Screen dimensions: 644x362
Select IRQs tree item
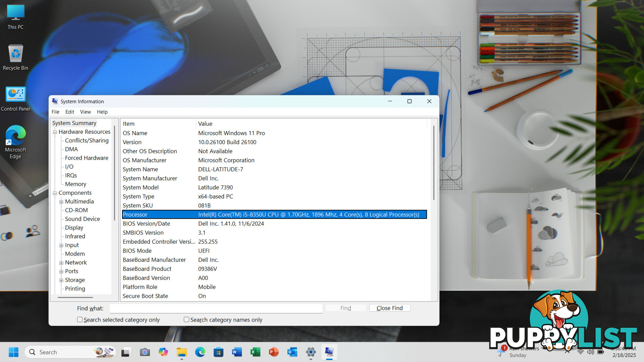click(x=71, y=176)
